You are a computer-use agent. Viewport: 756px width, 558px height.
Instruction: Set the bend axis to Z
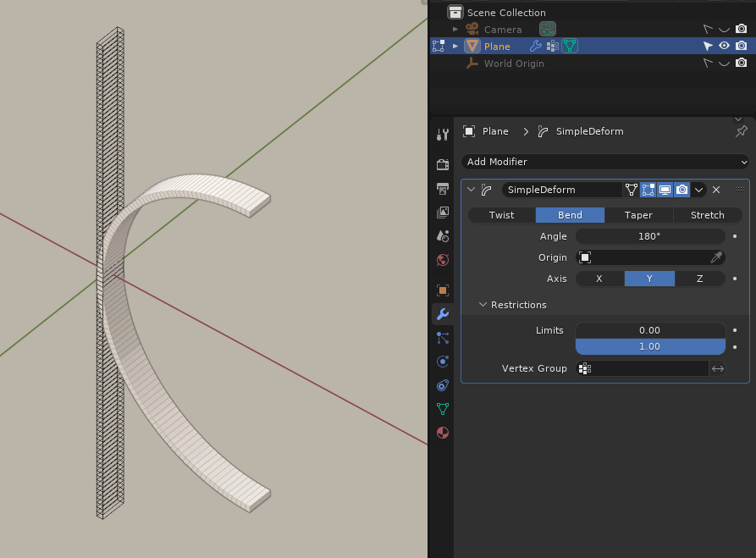[701, 279]
